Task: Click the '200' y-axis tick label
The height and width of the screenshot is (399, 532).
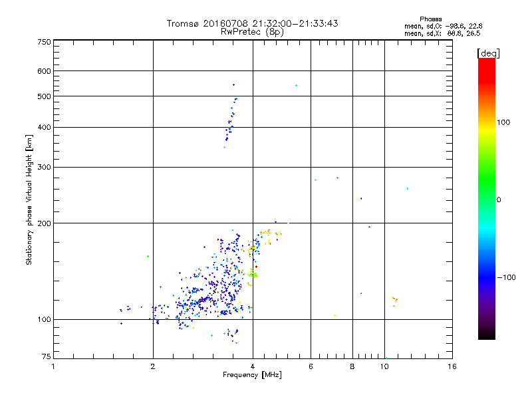Action: pos(45,223)
